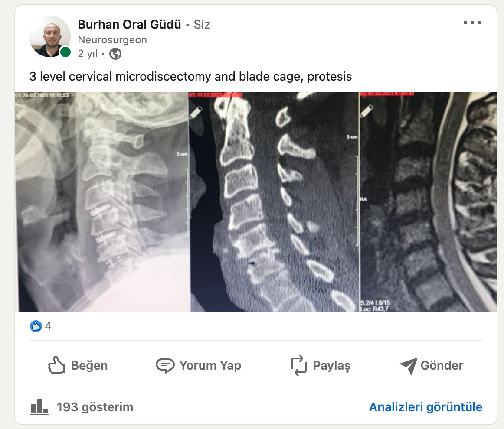Screen dimensions: 504x429
Task: Open the Analizleri görüntüle link
Action: coord(426,407)
